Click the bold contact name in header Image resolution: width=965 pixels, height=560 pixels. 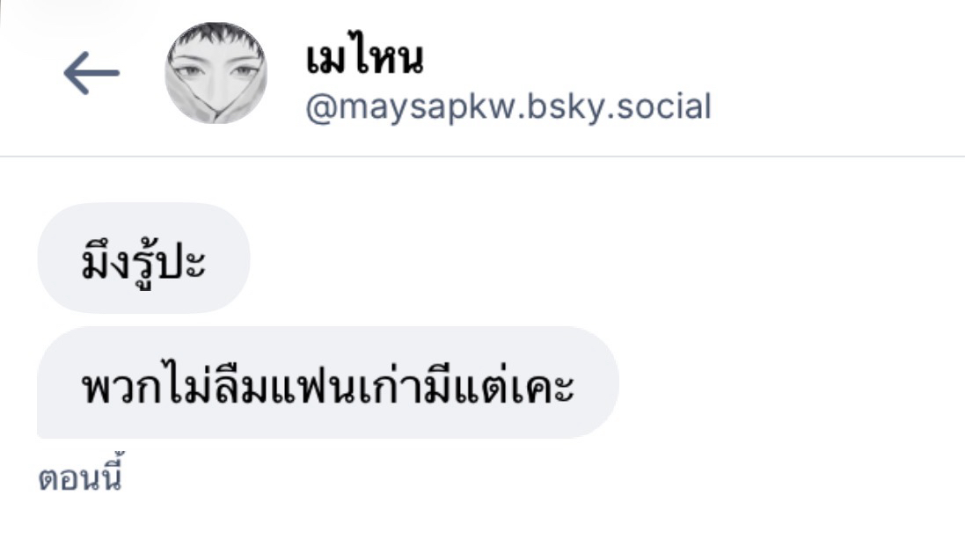tap(365, 58)
